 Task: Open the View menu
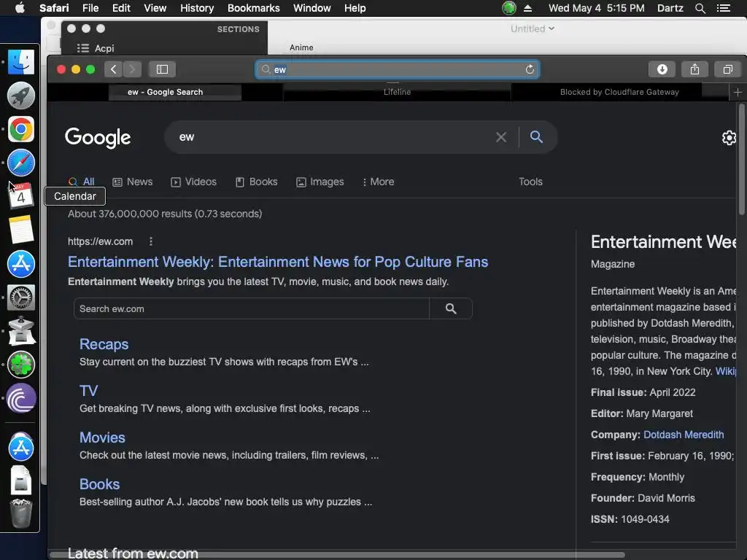point(155,8)
